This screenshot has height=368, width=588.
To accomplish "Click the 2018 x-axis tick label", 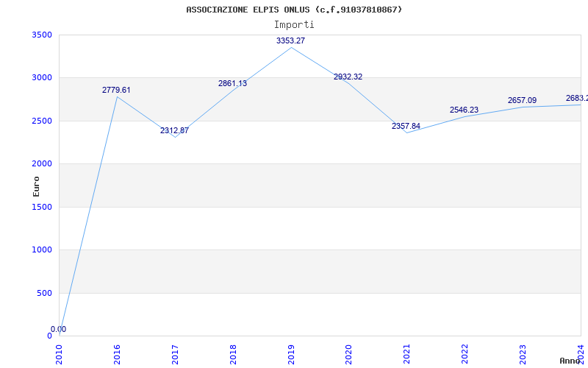I will (x=233, y=354).
